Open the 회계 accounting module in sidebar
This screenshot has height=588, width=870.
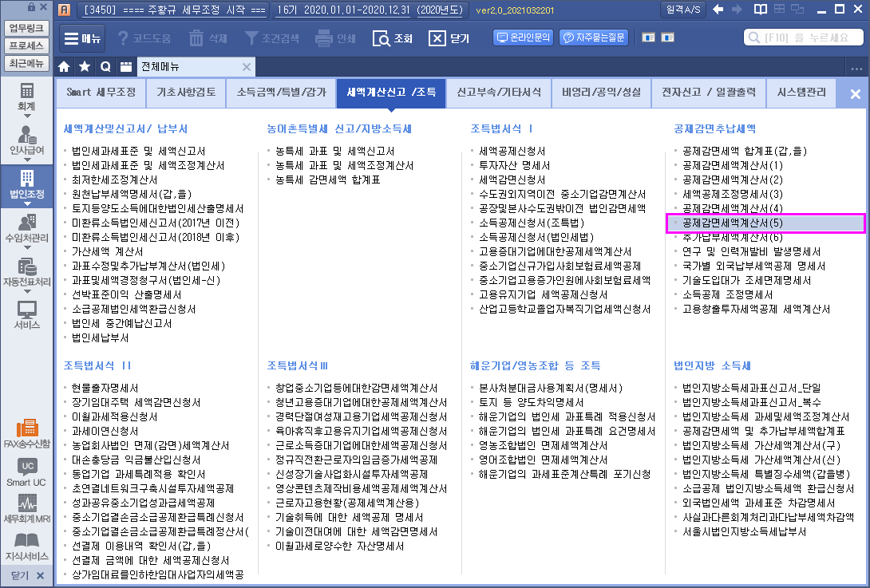coord(26,96)
